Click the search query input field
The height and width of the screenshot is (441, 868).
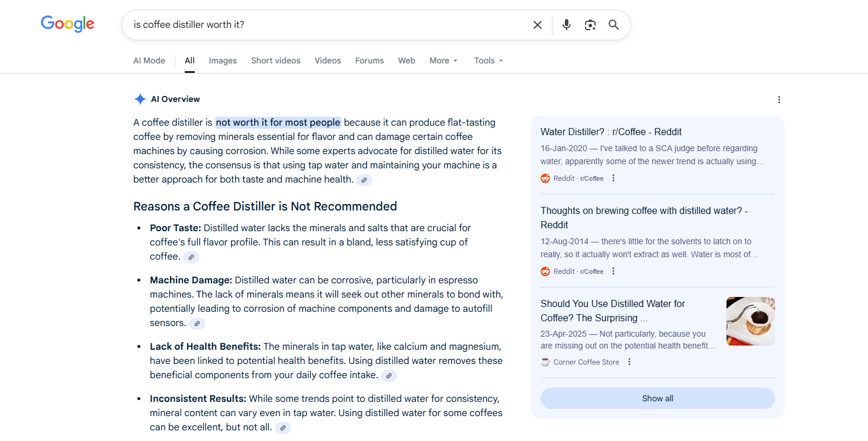(329, 25)
